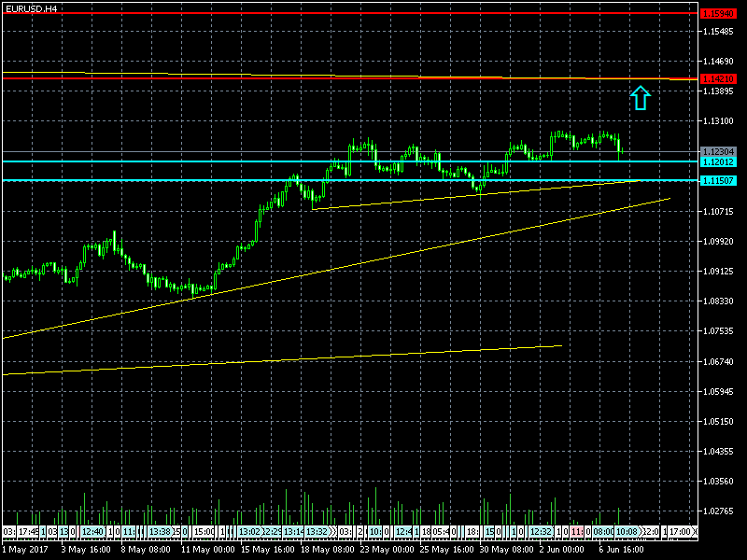Click the 8 May 08:00 date label
Image resolution: width=747 pixels, height=560 pixels.
click(x=147, y=550)
